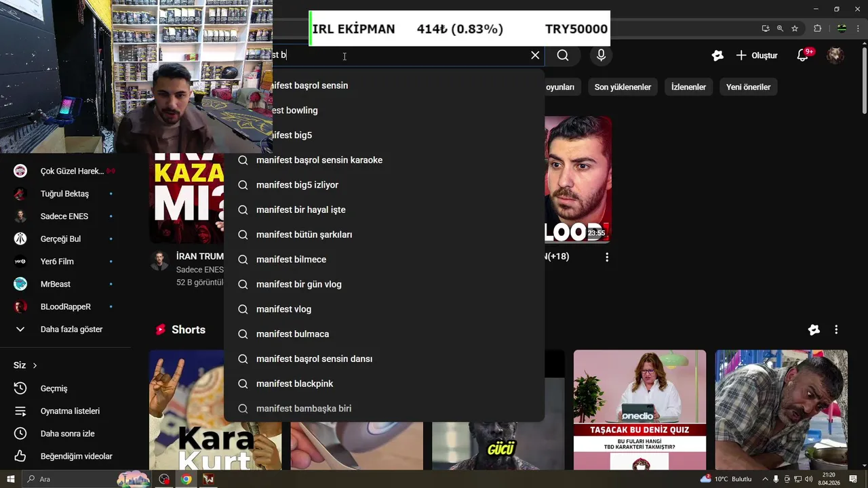Open the Windows notification center
The height and width of the screenshot is (488, 868).
[x=852, y=479]
